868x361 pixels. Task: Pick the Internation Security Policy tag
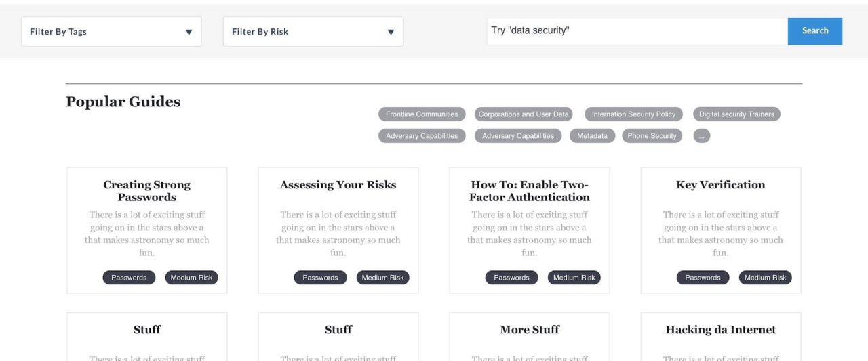click(x=633, y=114)
